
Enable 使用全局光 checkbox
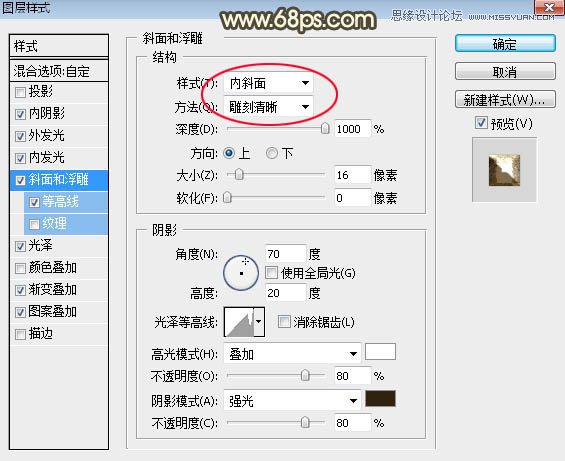click(271, 272)
